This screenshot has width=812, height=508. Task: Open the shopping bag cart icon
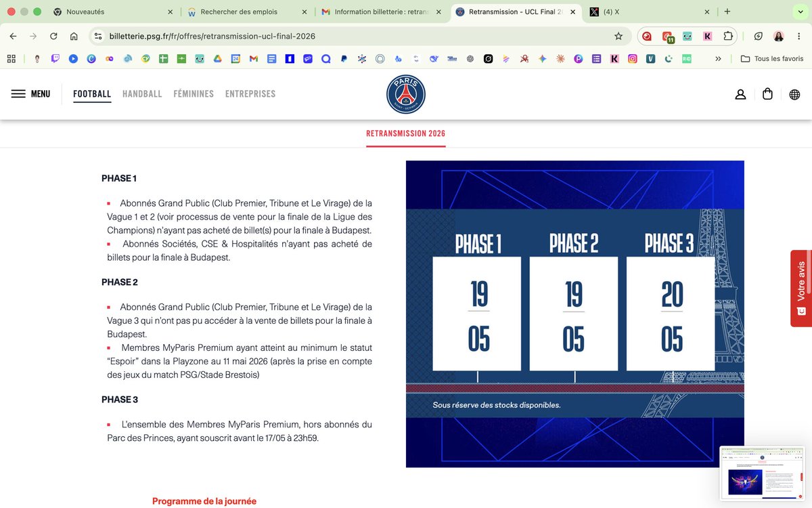pyautogui.click(x=767, y=94)
